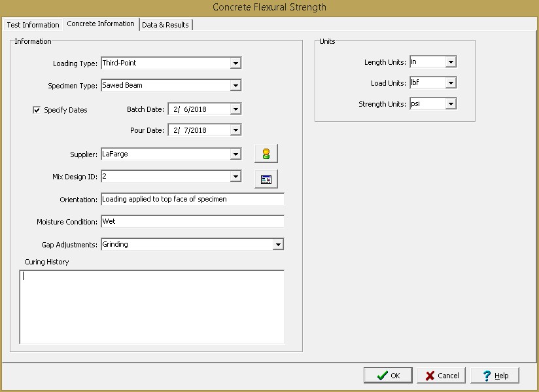Image resolution: width=539 pixels, height=392 pixels.
Task: Switch to the Test Information tab
Action: pos(33,25)
